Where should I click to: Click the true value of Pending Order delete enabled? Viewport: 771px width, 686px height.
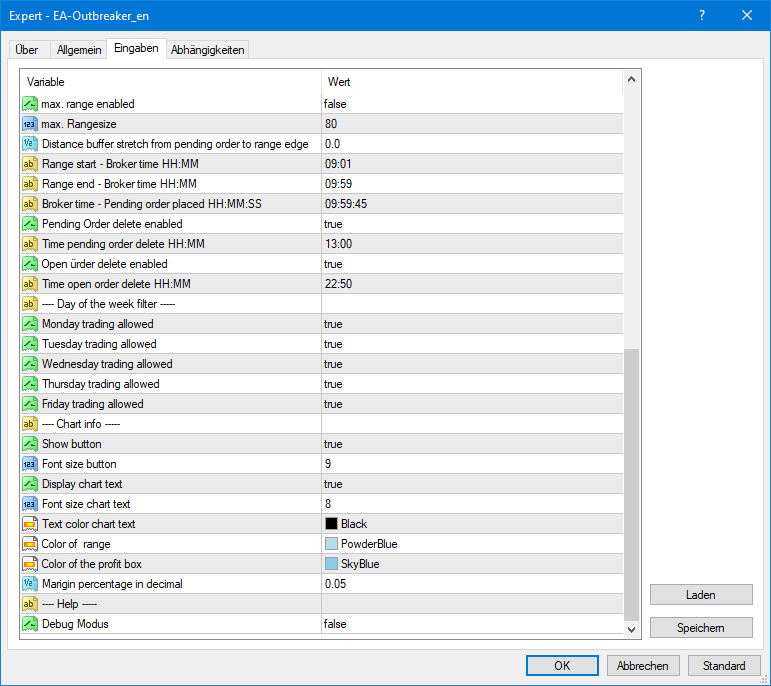[333, 224]
